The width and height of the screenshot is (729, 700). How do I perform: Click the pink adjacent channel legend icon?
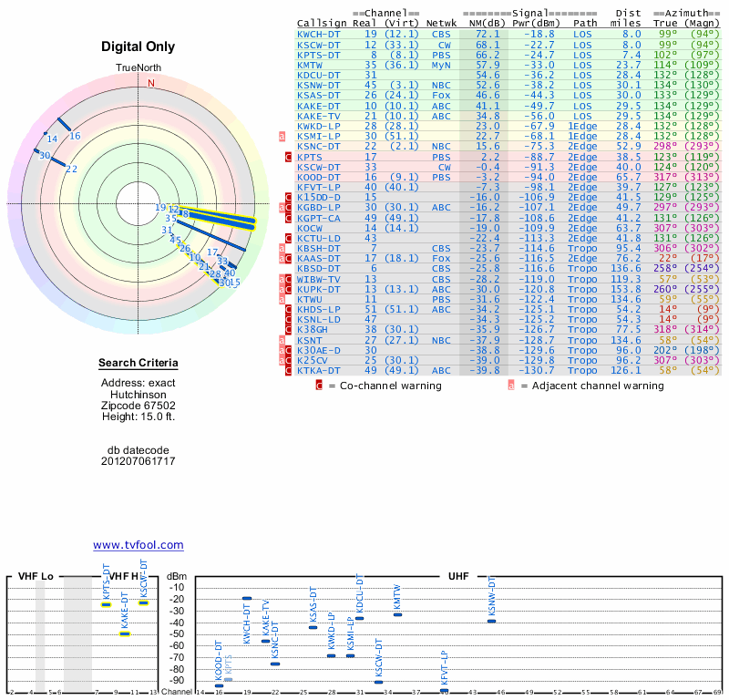pyautogui.click(x=511, y=386)
